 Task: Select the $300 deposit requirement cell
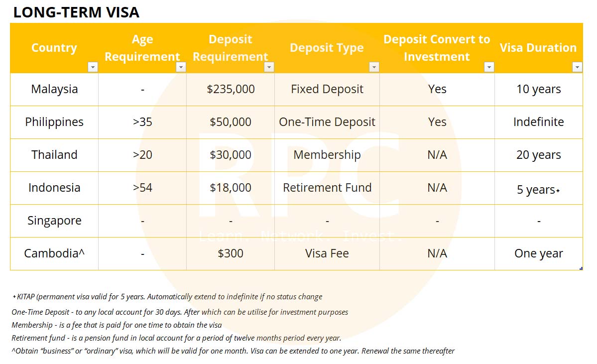coord(231,253)
